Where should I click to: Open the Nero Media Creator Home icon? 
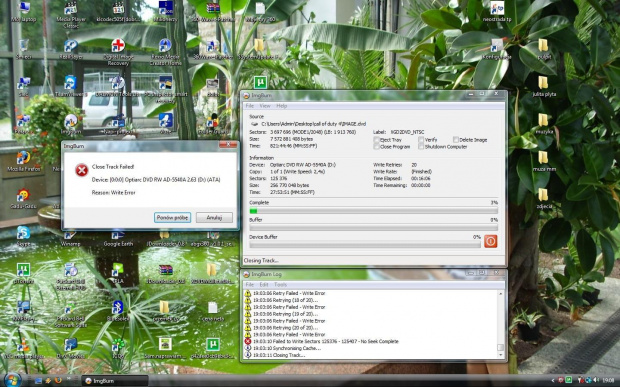[x=165, y=51]
